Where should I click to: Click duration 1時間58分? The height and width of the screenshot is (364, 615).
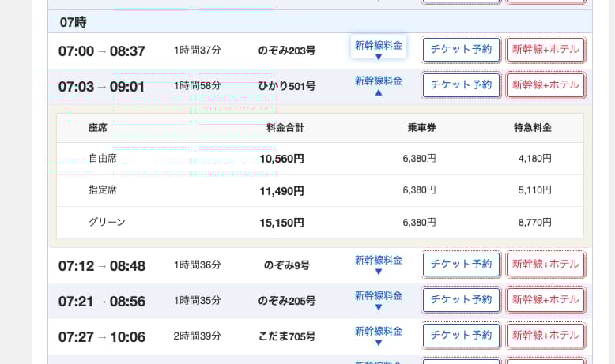198,85
